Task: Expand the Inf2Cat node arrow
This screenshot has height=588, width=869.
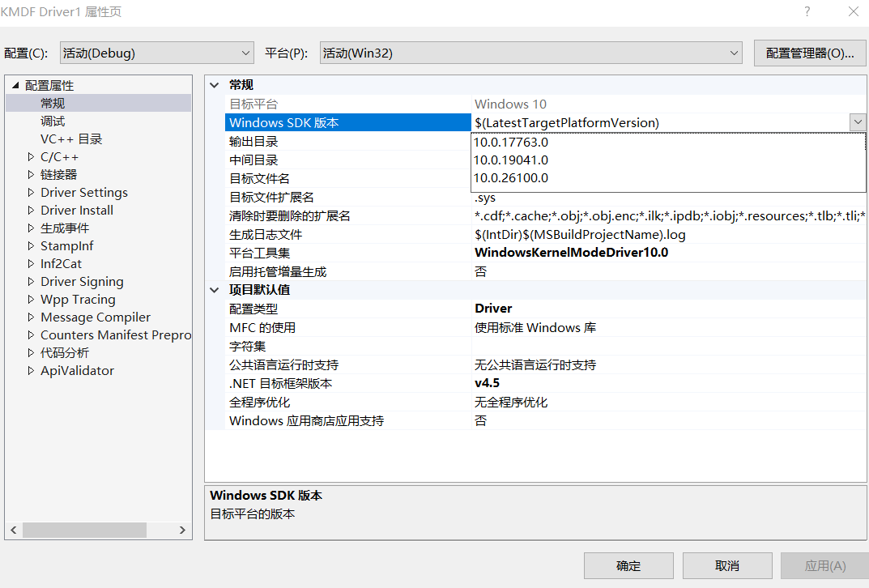Action: coord(31,263)
